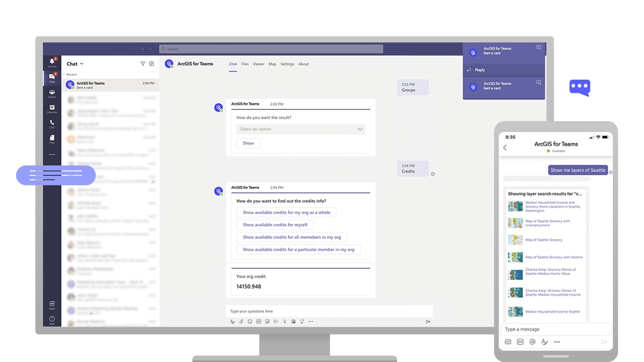The image size is (644, 362).
Task: Click 'Show available credits for my org as a whole'
Action: pos(287,213)
